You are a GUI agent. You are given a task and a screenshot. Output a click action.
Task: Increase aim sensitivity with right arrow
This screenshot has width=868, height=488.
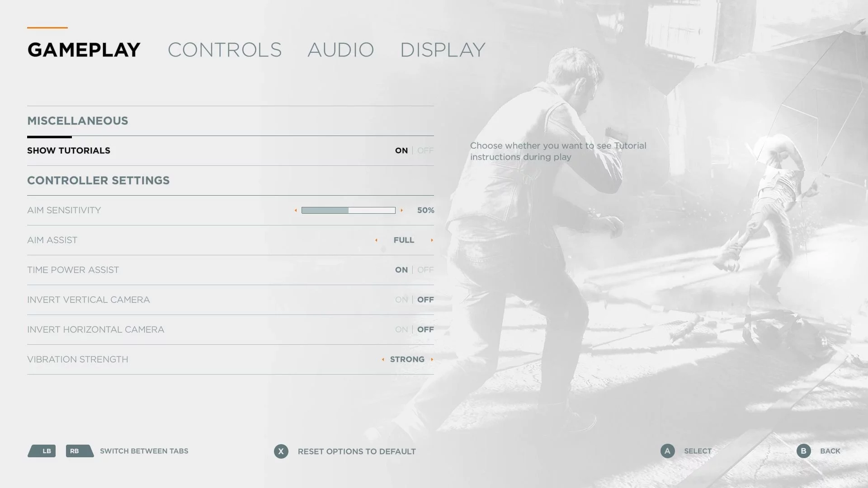coord(401,210)
